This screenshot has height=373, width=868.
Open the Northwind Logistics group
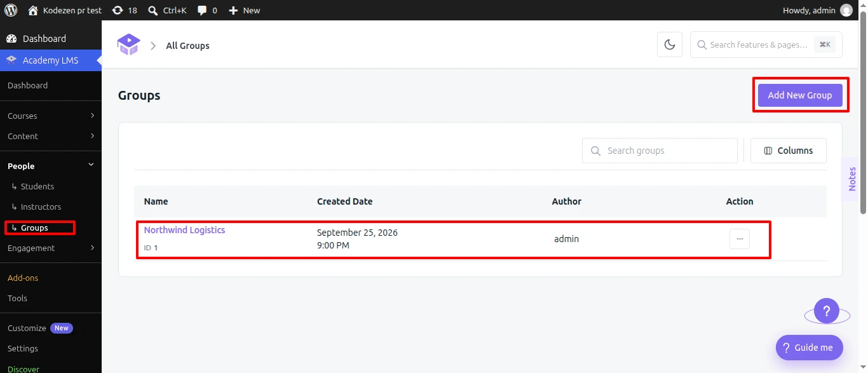point(184,230)
